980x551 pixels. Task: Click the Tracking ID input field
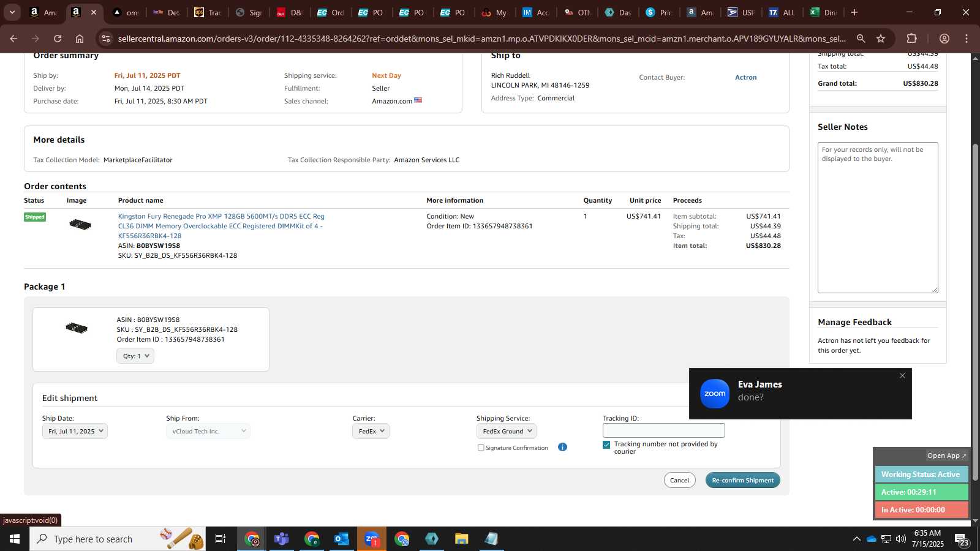click(663, 430)
